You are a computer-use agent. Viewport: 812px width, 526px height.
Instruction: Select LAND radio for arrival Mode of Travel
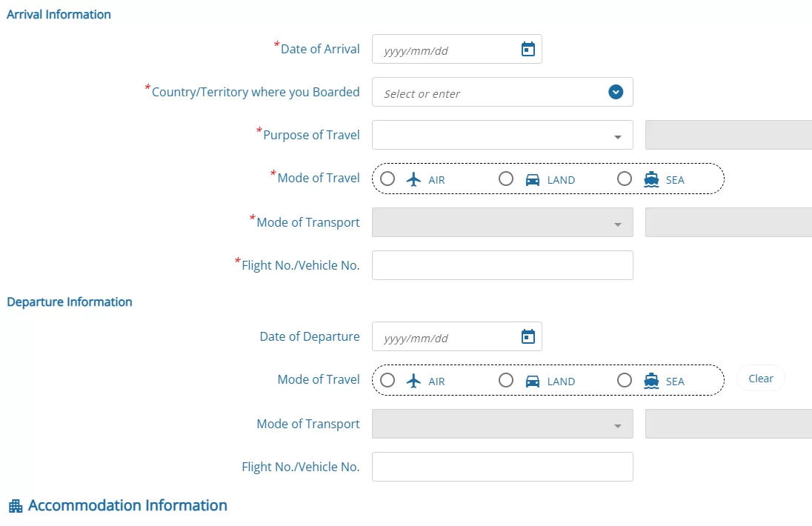[x=506, y=179]
